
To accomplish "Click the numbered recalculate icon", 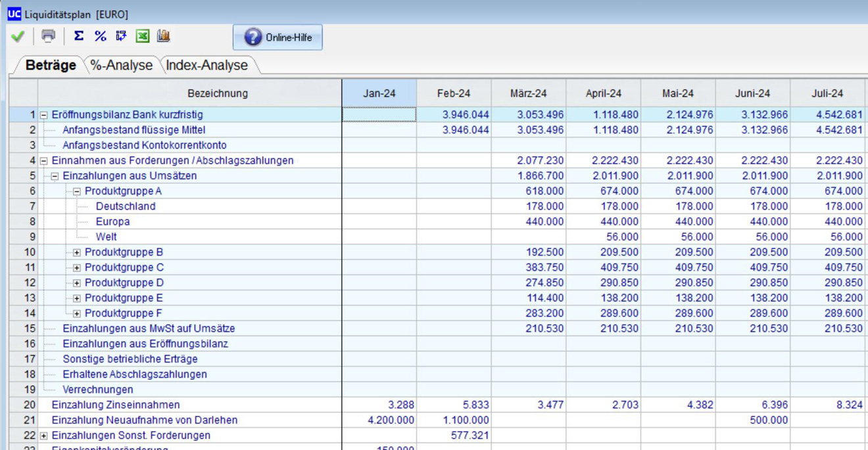I will click(121, 36).
